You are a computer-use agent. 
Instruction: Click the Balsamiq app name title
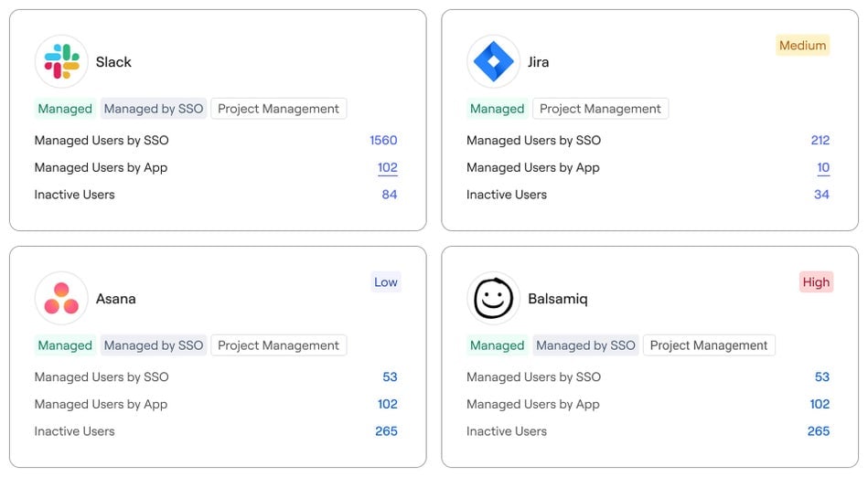point(558,299)
